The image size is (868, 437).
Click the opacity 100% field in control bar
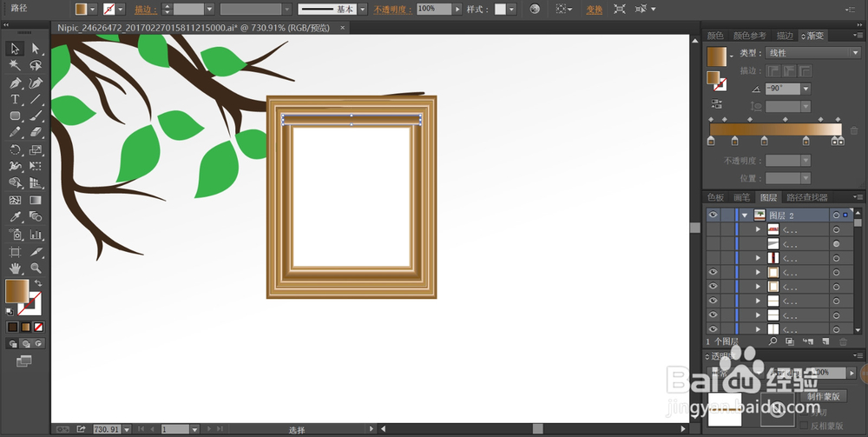(434, 10)
